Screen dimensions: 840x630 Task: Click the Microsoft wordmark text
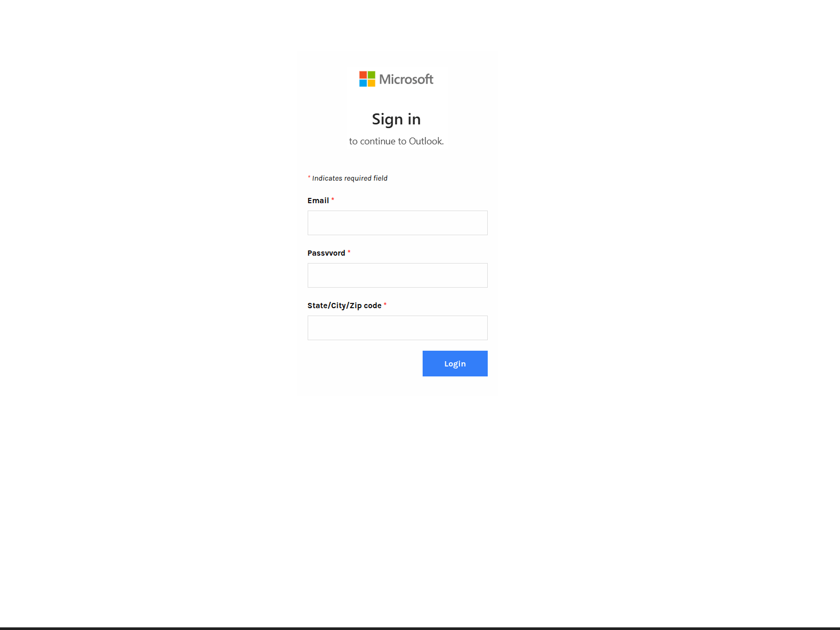coord(406,79)
